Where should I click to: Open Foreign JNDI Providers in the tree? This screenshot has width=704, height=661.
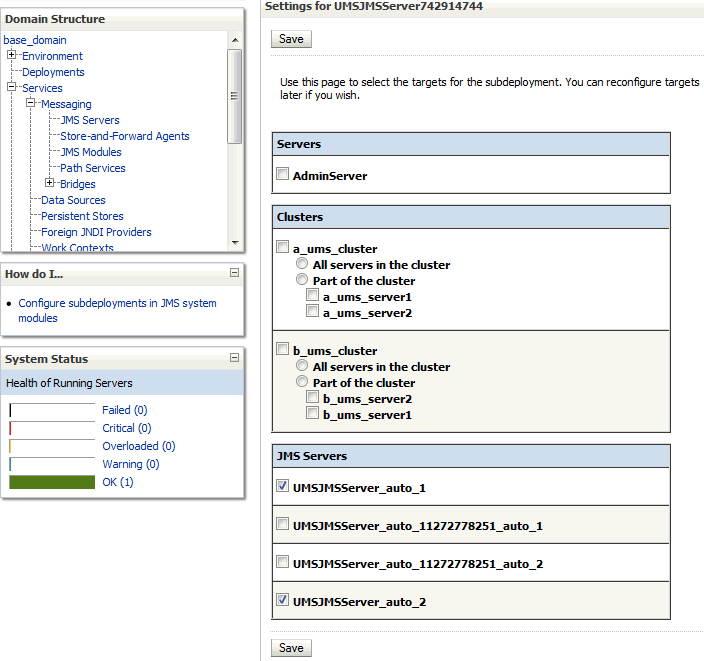tap(97, 232)
